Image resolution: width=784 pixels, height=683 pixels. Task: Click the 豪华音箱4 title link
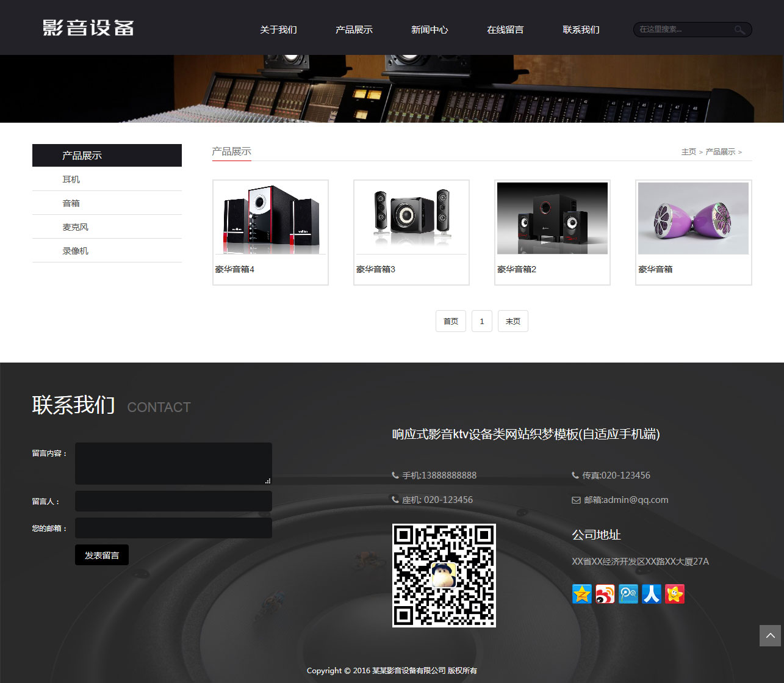235,269
